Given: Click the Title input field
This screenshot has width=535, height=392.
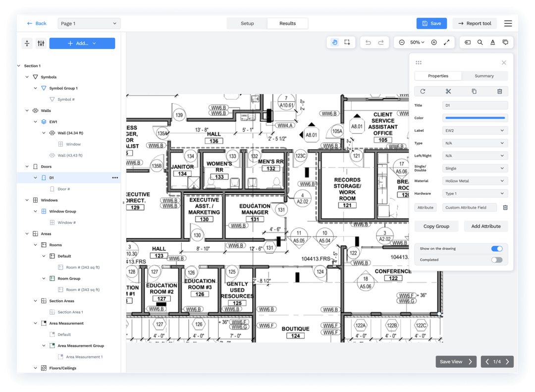Looking at the screenshot, I should [x=475, y=106].
